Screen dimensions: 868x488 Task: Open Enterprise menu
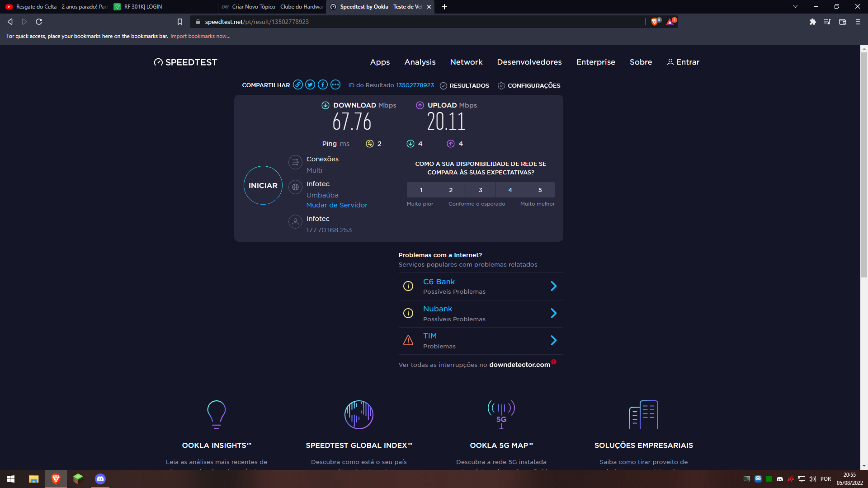595,62
